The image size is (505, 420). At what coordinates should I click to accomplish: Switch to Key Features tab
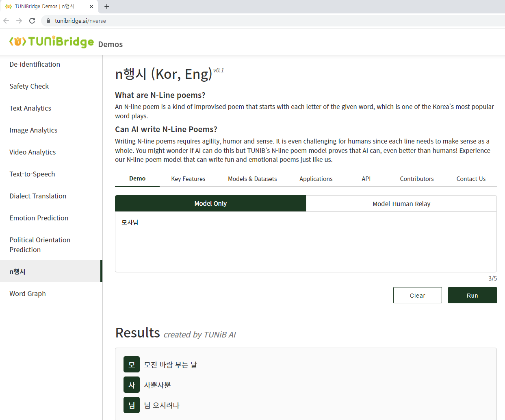[188, 179]
